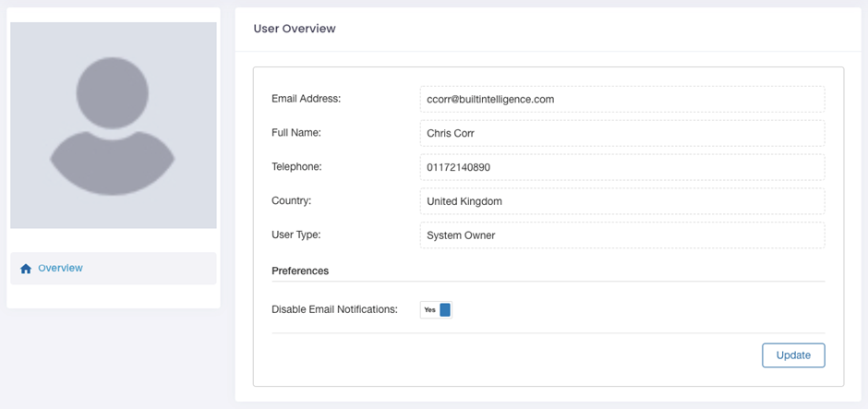Screen dimensions: 868x409
Task: Click the Update button
Action: (793, 355)
